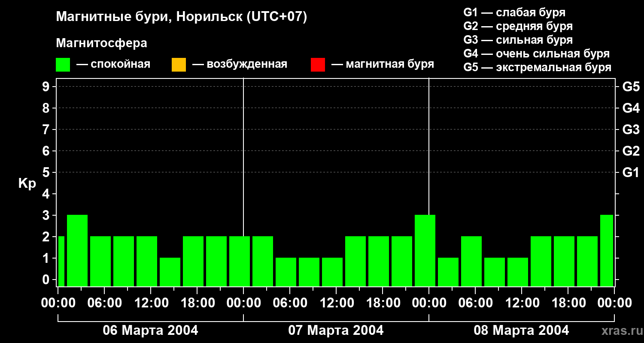Choose the line "G4 — очень сильная буря"

point(537,54)
